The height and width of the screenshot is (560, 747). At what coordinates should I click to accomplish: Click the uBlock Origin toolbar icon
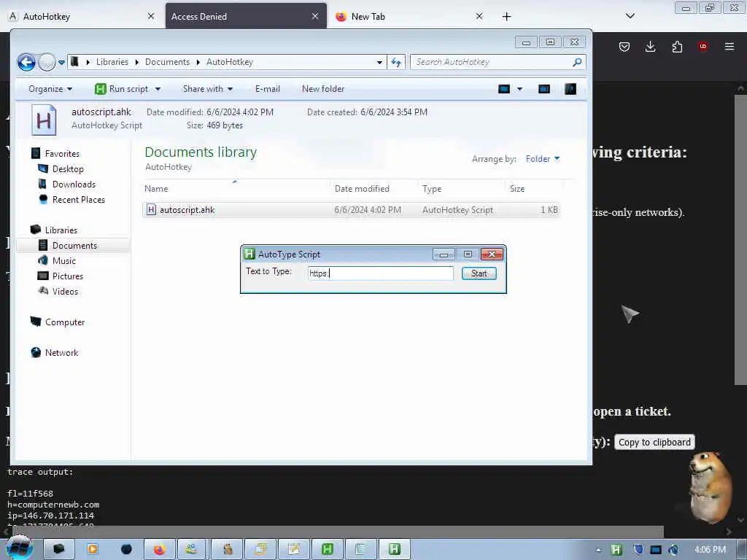pyautogui.click(x=703, y=47)
